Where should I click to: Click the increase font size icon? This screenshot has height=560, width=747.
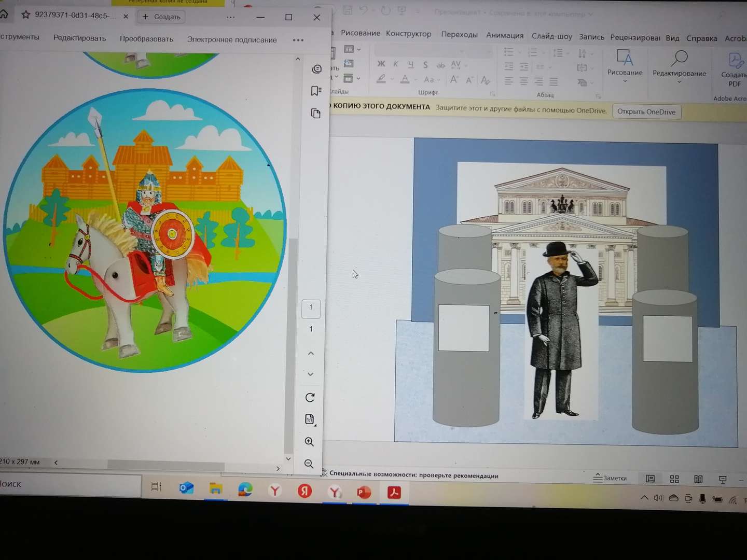coord(454,79)
